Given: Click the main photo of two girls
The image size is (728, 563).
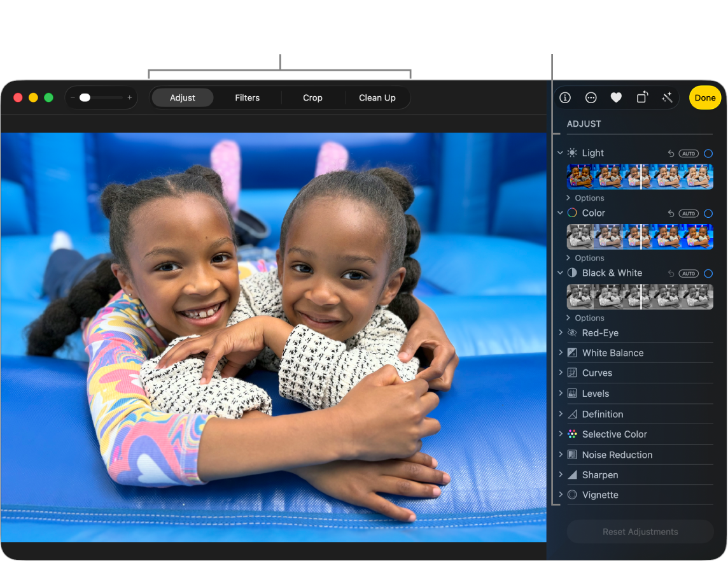Looking at the screenshot, I should pyautogui.click(x=274, y=338).
